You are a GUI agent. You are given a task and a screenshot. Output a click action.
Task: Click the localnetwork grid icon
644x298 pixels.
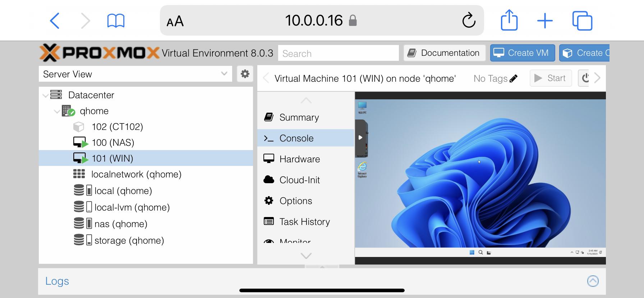tap(79, 174)
